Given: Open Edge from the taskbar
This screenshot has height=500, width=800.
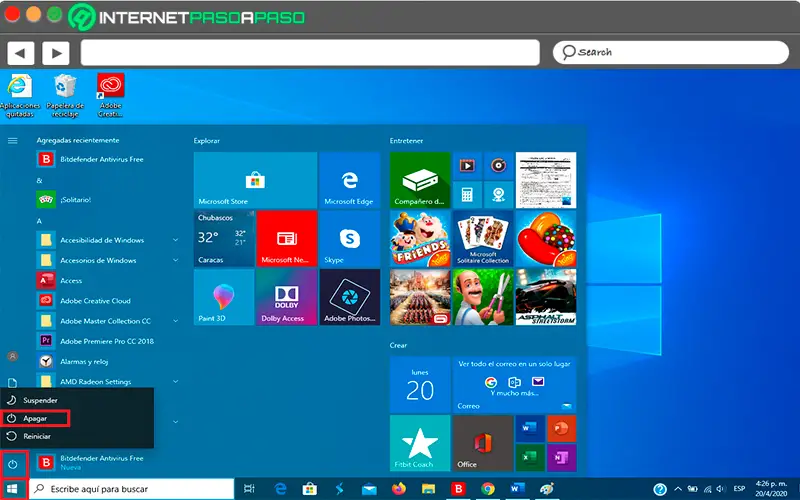Looking at the screenshot, I should point(280,489).
